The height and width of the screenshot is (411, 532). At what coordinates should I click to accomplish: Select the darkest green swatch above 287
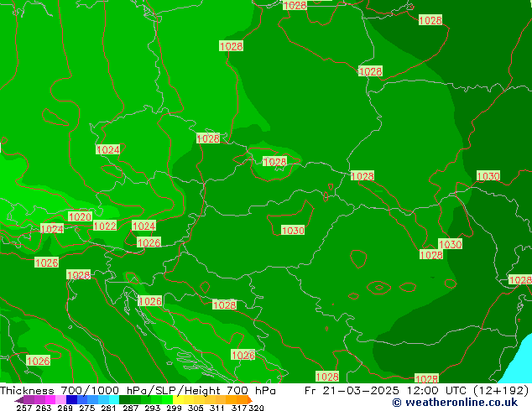[124, 400]
